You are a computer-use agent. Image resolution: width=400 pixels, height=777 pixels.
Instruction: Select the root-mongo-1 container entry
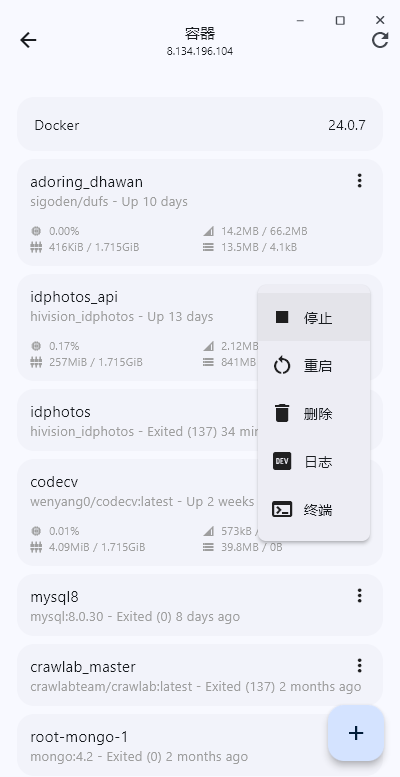coord(200,745)
